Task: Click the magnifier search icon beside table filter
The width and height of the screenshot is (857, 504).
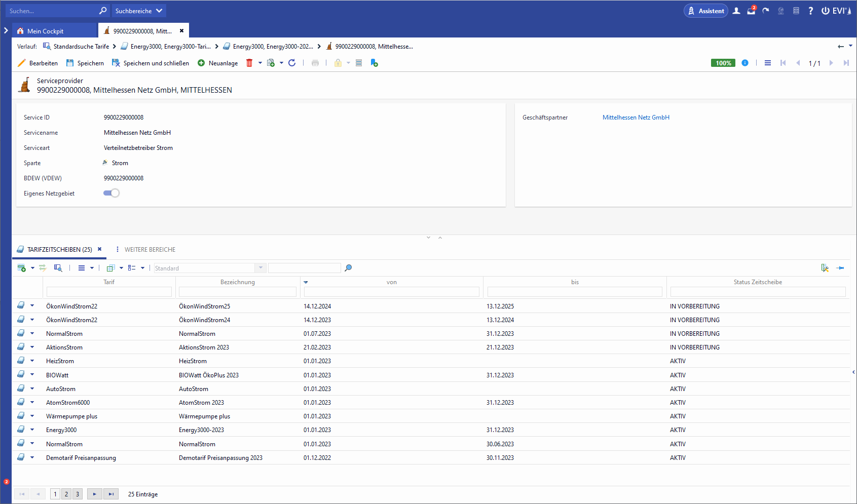Action: pos(348,268)
